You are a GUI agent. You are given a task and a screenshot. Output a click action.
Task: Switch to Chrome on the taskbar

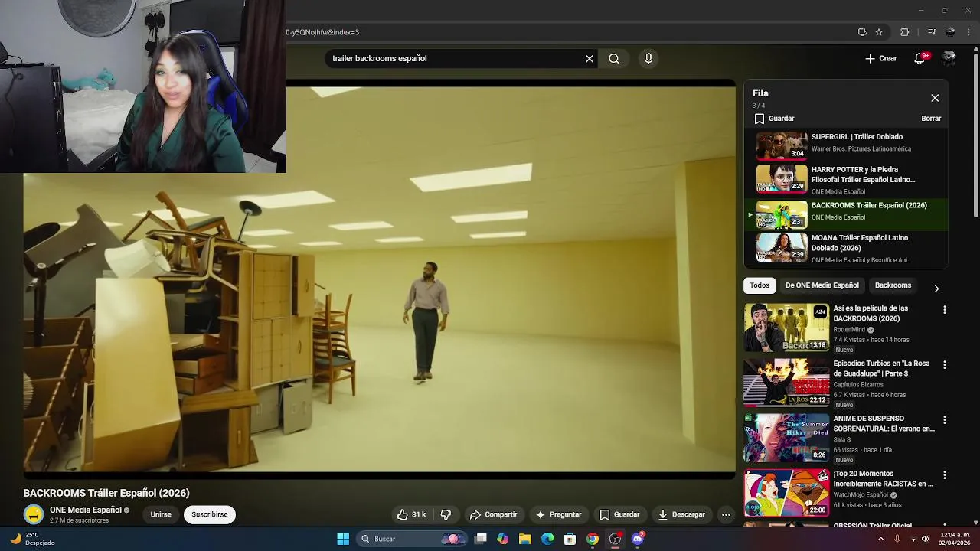tap(593, 539)
